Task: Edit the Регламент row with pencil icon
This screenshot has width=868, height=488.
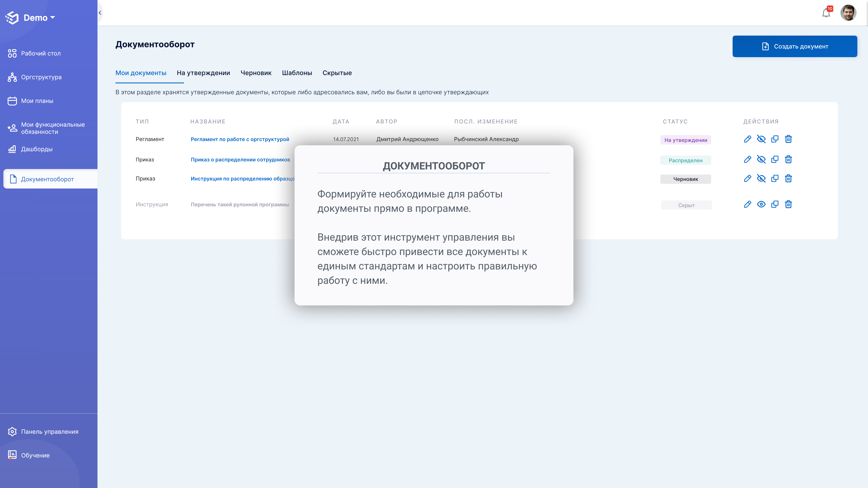Action: 747,139
